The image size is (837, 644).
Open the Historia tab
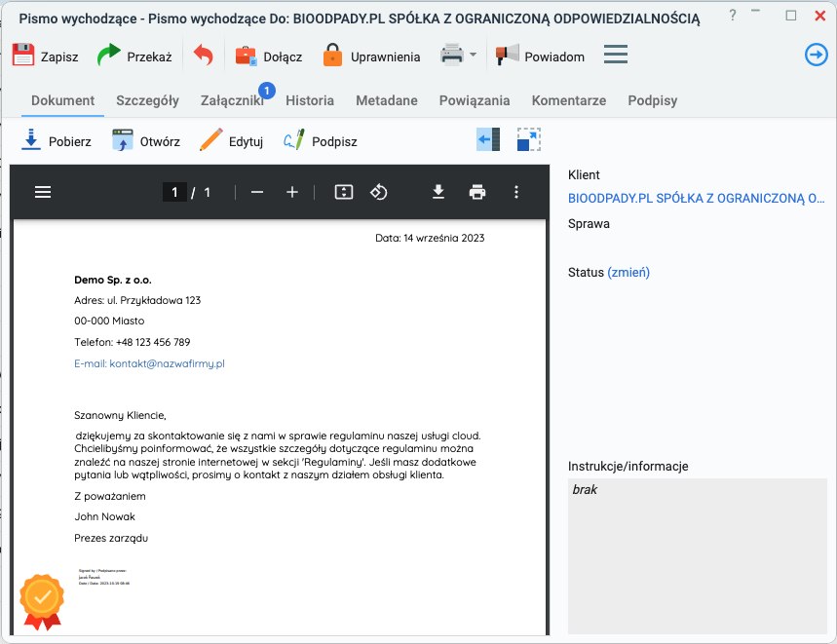click(310, 100)
